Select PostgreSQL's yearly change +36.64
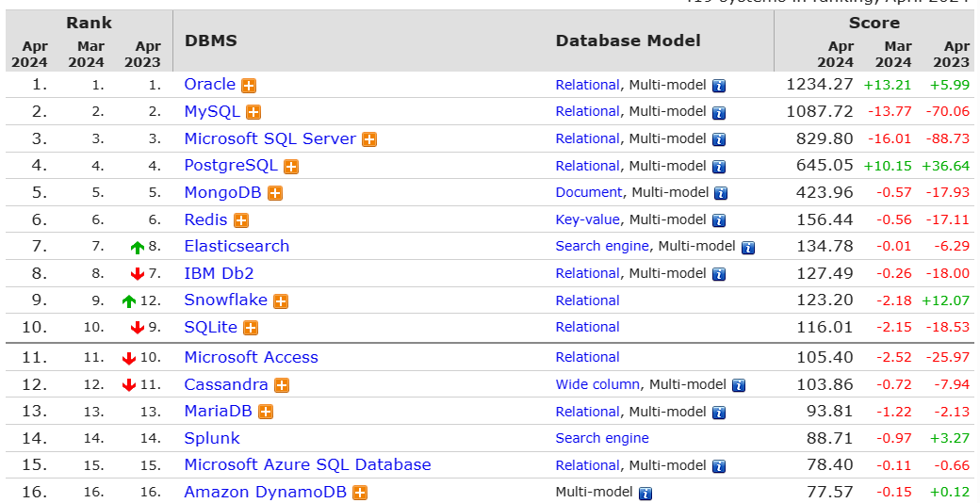 coord(946,166)
